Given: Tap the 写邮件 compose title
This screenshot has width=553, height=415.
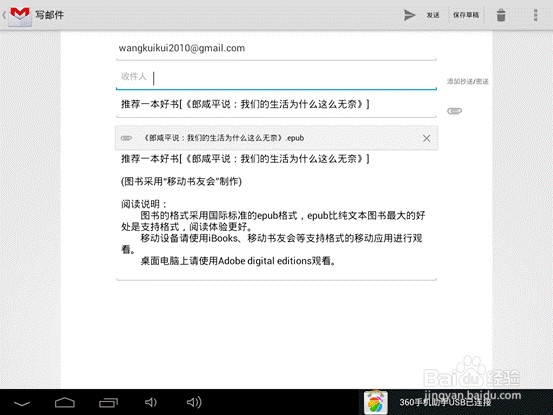Looking at the screenshot, I should pos(49,15).
